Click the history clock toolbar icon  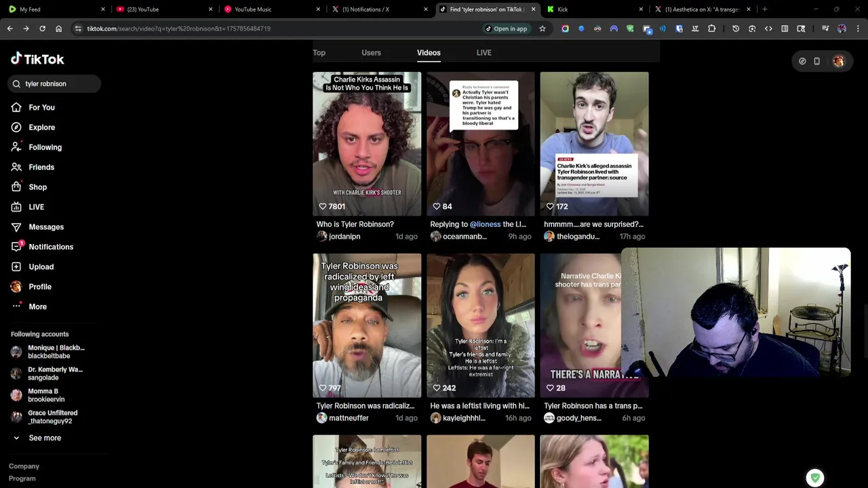click(x=736, y=28)
